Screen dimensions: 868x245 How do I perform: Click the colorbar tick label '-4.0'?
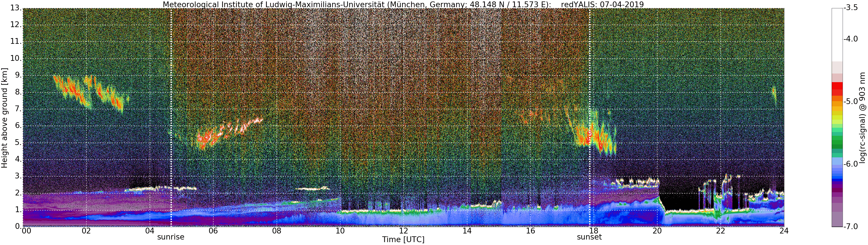point(850,39)
